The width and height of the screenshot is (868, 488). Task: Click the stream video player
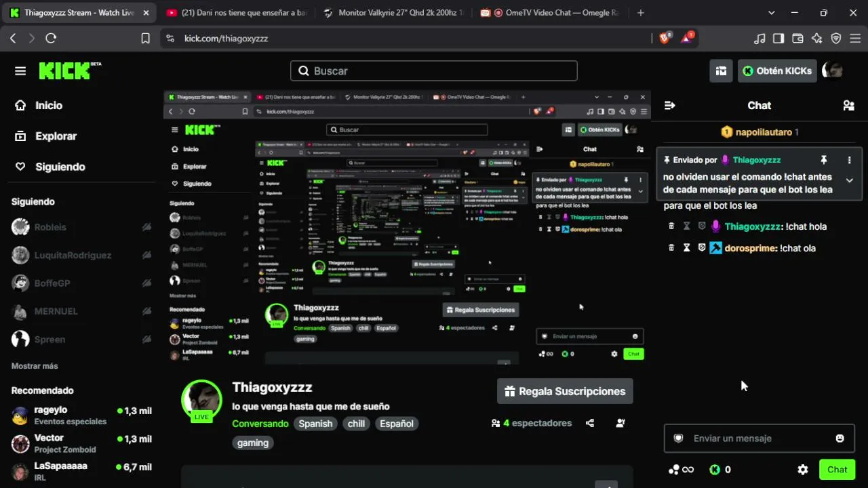pyautogui.click(x=407, y=228)
